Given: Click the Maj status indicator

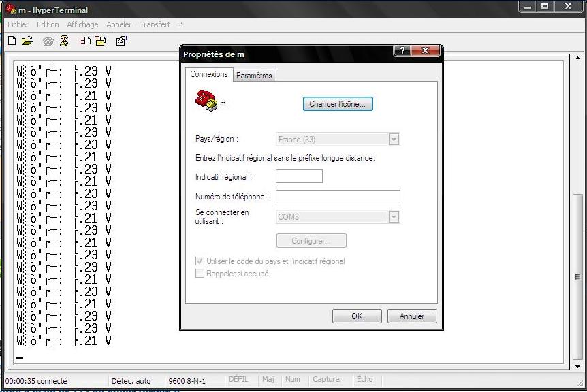Looking at the screenshot, I should pyautogui.click(x=268, y=379).
